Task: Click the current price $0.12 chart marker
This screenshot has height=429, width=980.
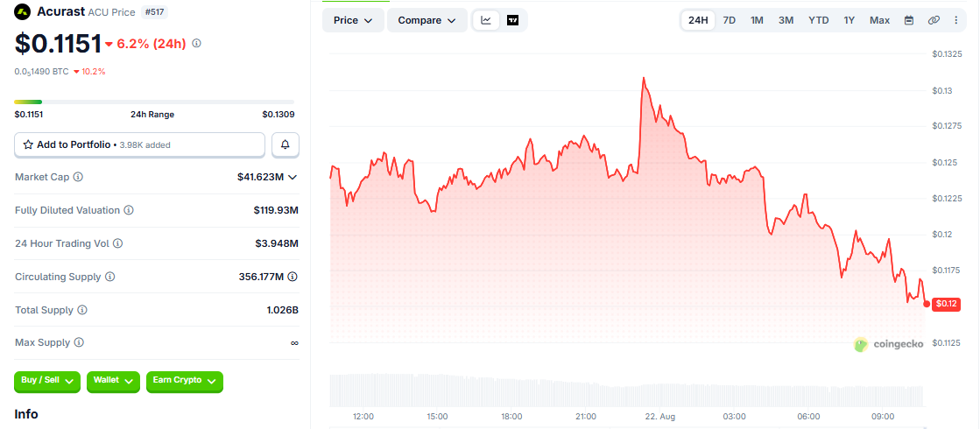Action: coord(944,304)
